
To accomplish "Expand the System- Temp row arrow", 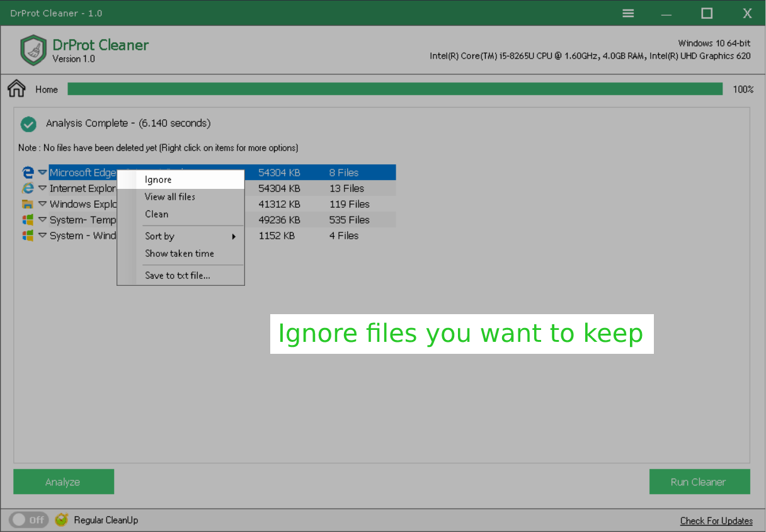I will tap(42, 219).
